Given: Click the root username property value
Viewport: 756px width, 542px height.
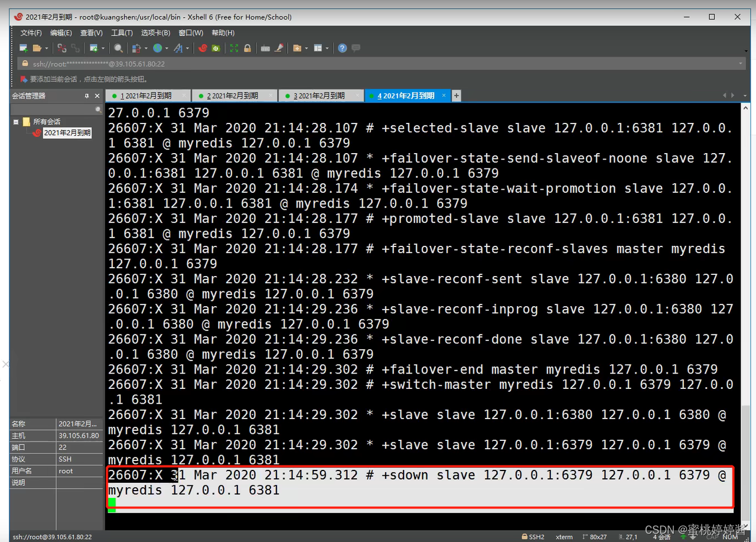Looking at the screenshot, I should click(x=66, y=471).
